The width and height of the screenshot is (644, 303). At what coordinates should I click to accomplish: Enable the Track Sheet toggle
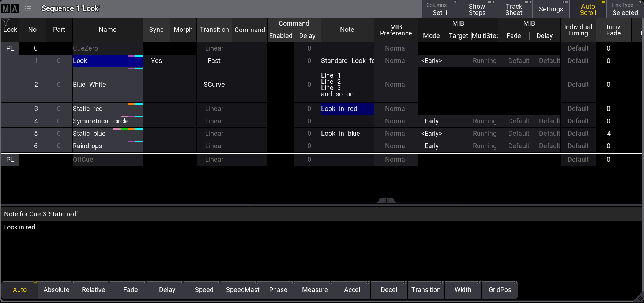[514, 9]
